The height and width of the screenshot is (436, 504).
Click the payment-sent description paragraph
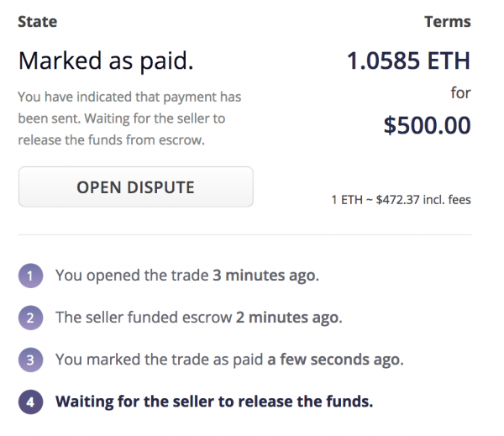coord(122,118)
